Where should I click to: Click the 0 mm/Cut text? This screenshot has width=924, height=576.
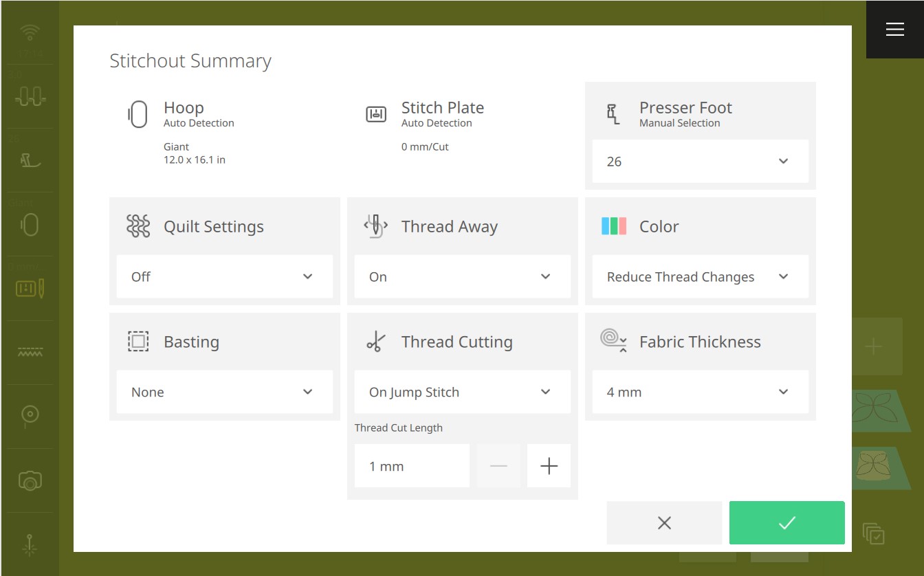(x=425, y=146)
